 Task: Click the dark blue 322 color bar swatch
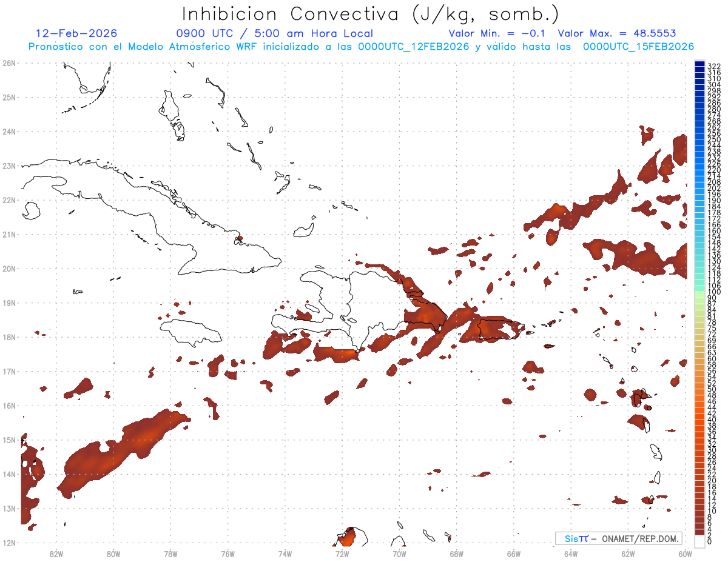[699, 65]
